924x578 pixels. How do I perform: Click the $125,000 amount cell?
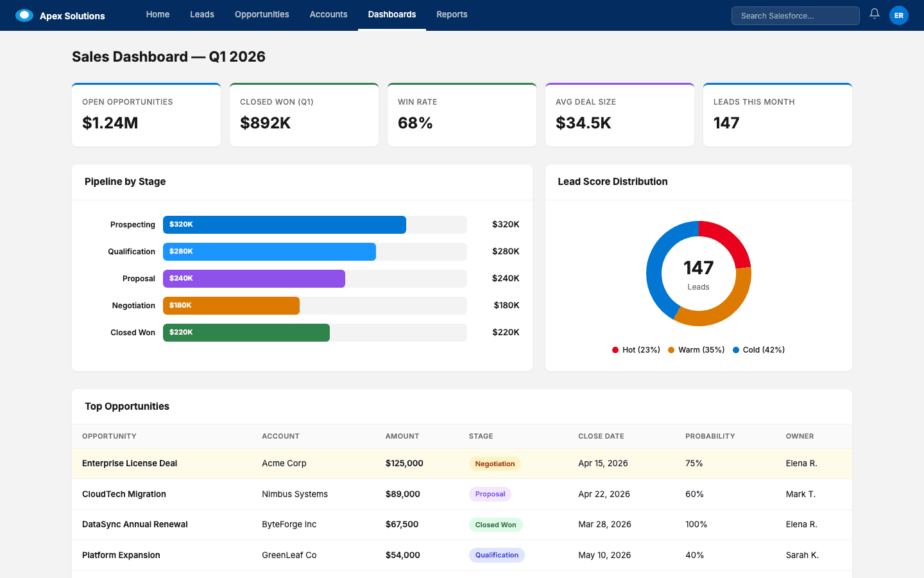pyautogui.click(x=404, y=464)
